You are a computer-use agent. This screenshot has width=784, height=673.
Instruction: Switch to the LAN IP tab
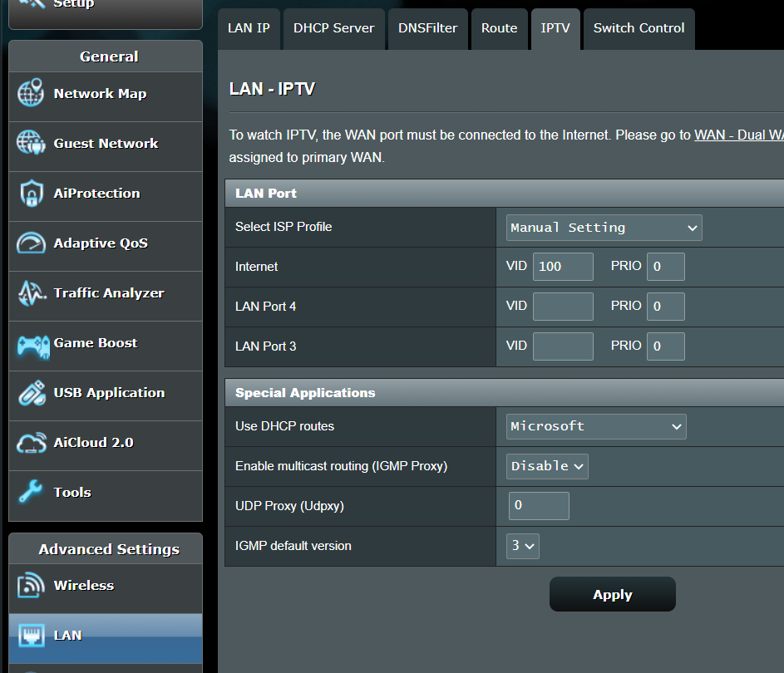pyautogui.click(x=249, y=28)
